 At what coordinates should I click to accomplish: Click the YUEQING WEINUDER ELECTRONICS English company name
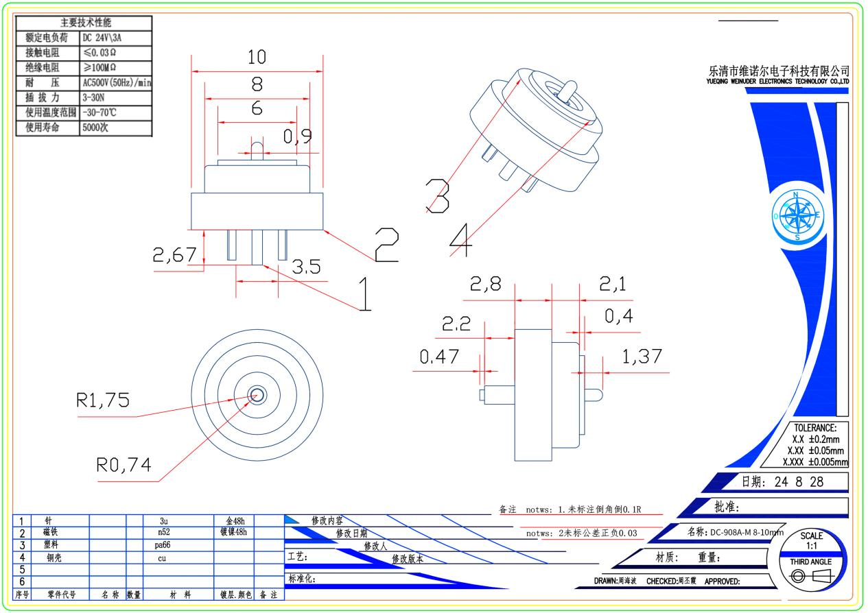[778, 81]
